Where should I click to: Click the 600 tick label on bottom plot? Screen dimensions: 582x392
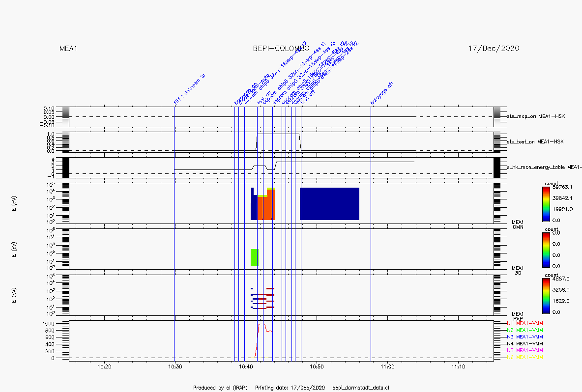click(x=50, y=337)
